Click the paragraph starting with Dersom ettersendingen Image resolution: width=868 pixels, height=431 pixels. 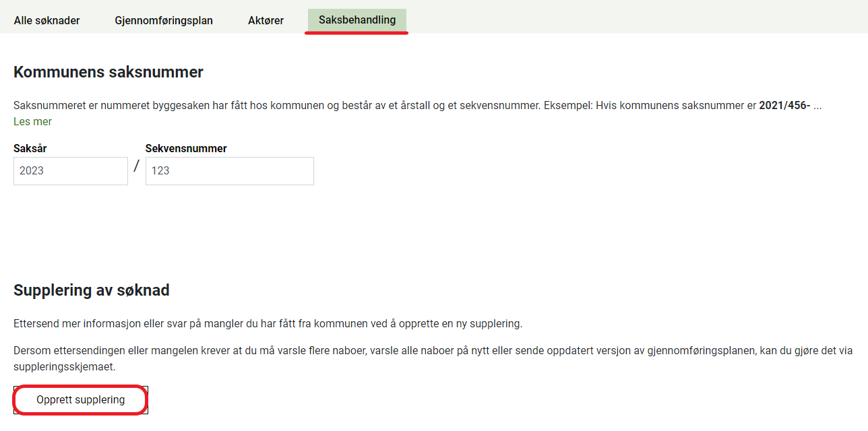click(x=337, y=351)
